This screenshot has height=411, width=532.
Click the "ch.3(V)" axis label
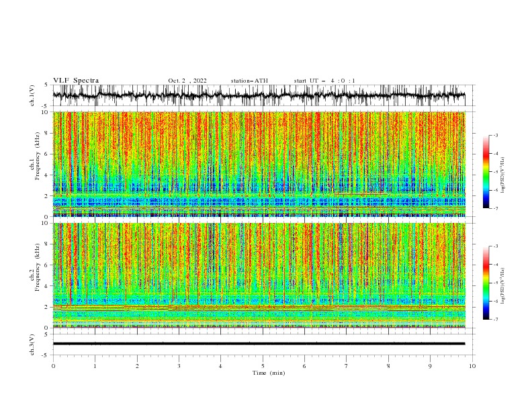(32, 345)
